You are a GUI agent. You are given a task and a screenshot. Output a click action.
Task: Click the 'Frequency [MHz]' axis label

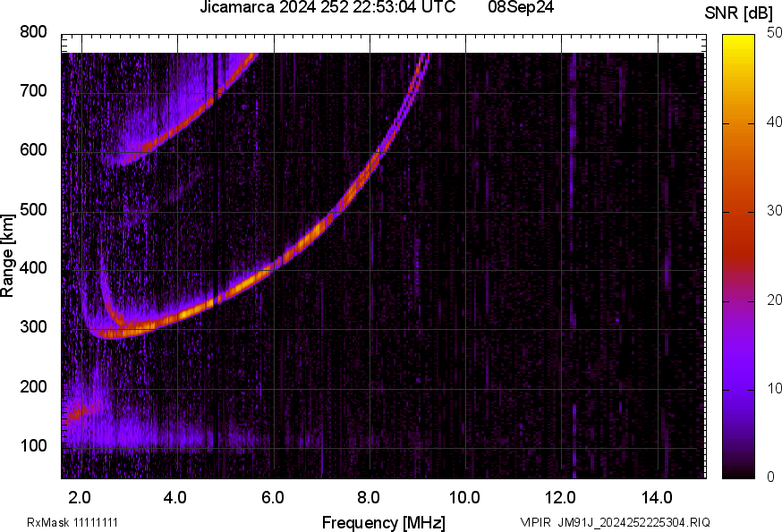click(384, 522)
